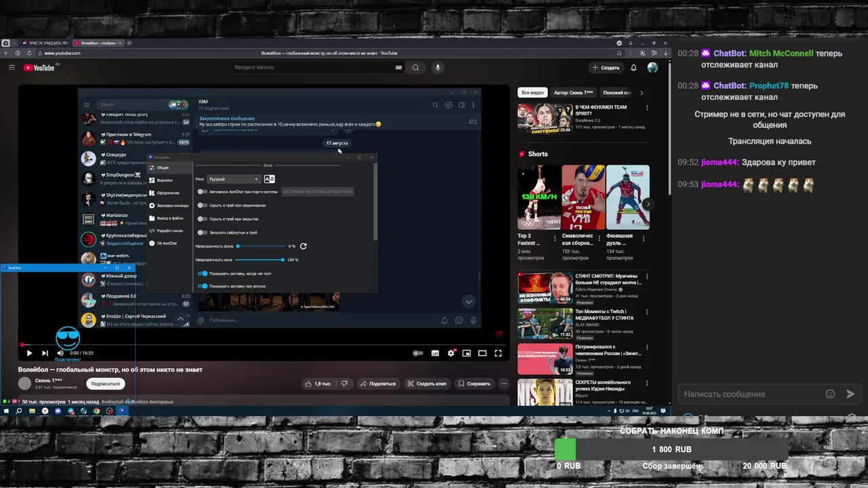Toggle Показывать заставку при запуске

coord(202,286)
